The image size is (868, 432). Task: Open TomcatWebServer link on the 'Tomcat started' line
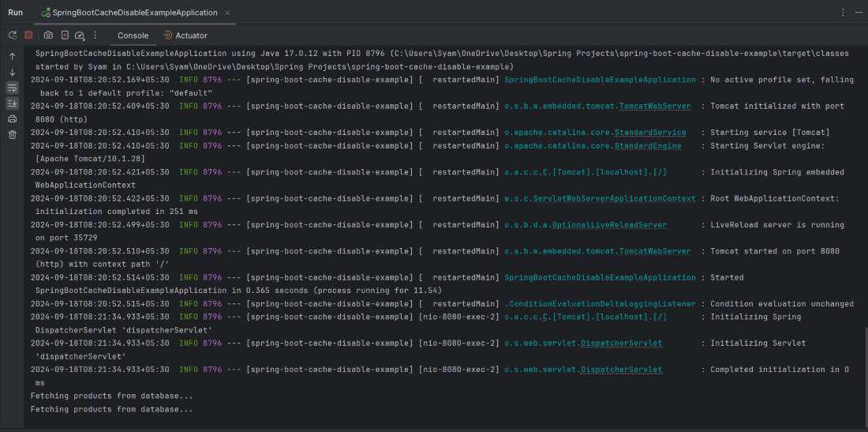pos(655,251)
